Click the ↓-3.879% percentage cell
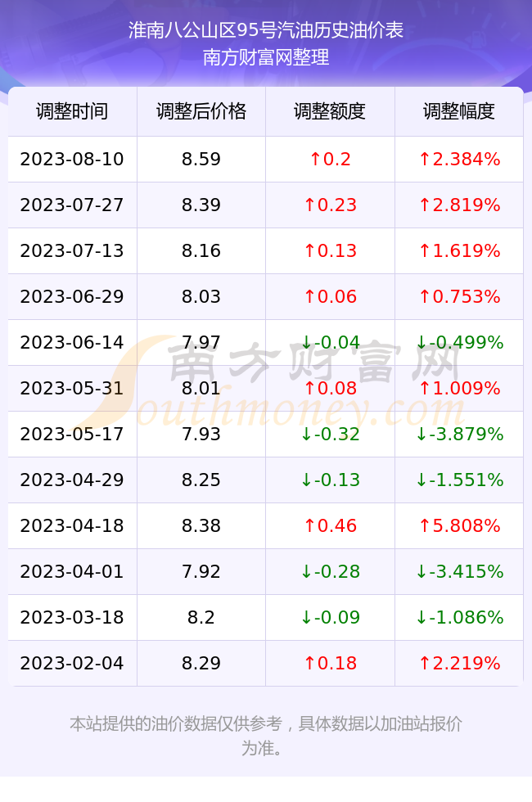The width and height of the screenshot is (532, 802). click(x=459, y=435)
